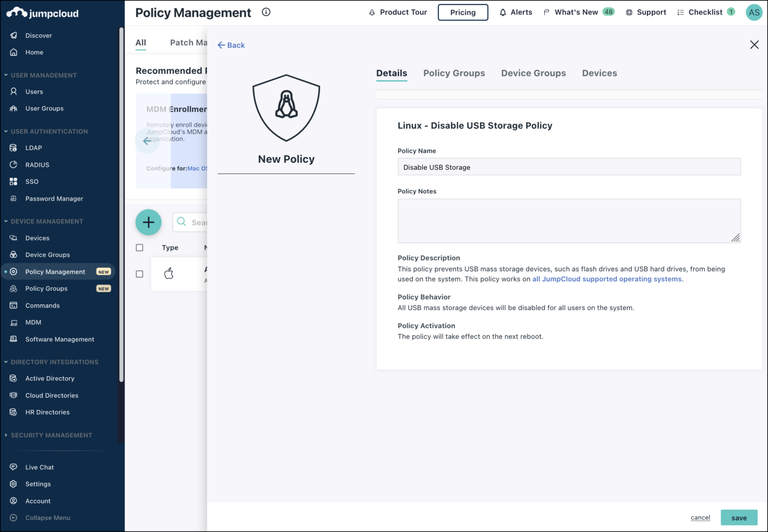The width and height of the screenshot is (768, 532).
Task: Open the Commands section
Action: point(42,305)
